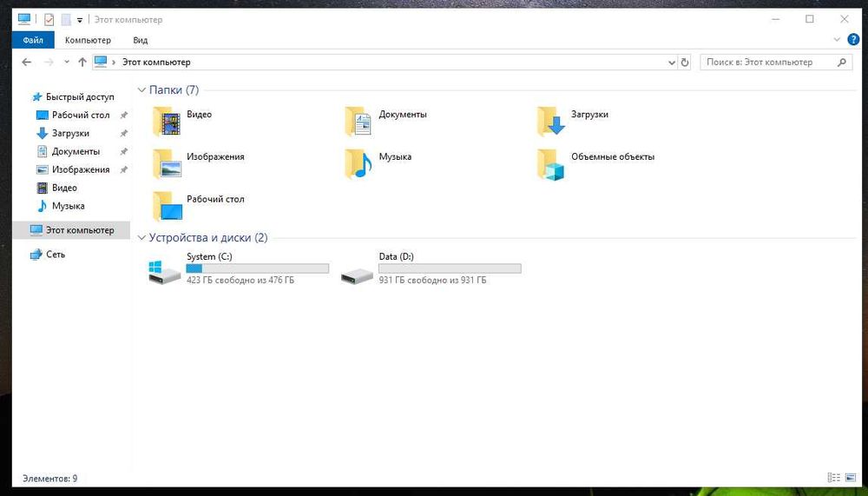Maximize the Explorer window
Screen dimensions: 868x496
[x=809, y=19]
